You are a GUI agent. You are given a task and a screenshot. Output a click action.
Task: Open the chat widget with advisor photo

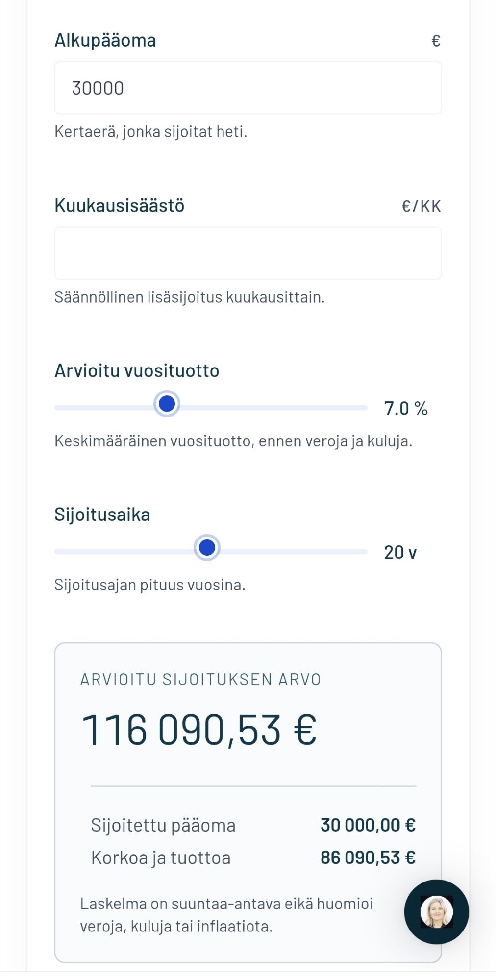click(x=436, y=911)
